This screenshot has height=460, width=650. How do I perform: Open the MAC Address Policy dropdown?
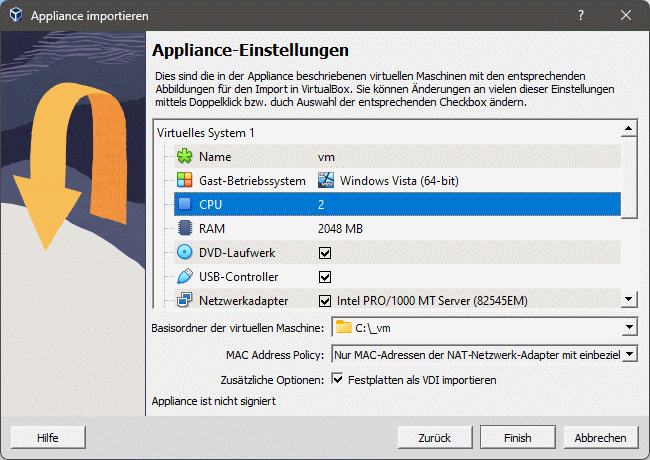[629, 354]
